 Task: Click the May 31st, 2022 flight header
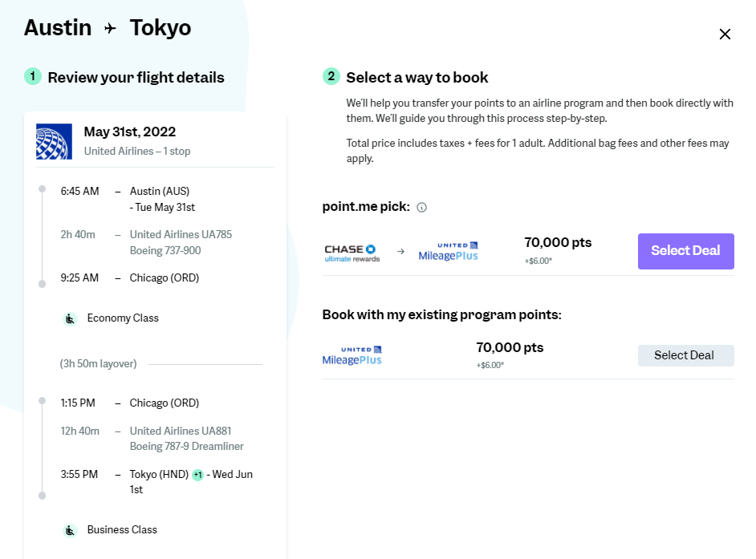pyautogui.click(x=130, y=132)
